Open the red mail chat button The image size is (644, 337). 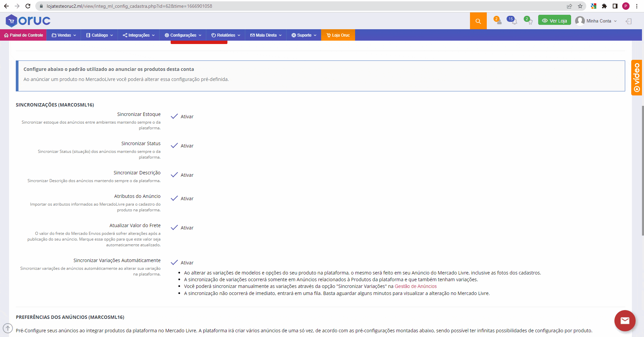(625, 321)
